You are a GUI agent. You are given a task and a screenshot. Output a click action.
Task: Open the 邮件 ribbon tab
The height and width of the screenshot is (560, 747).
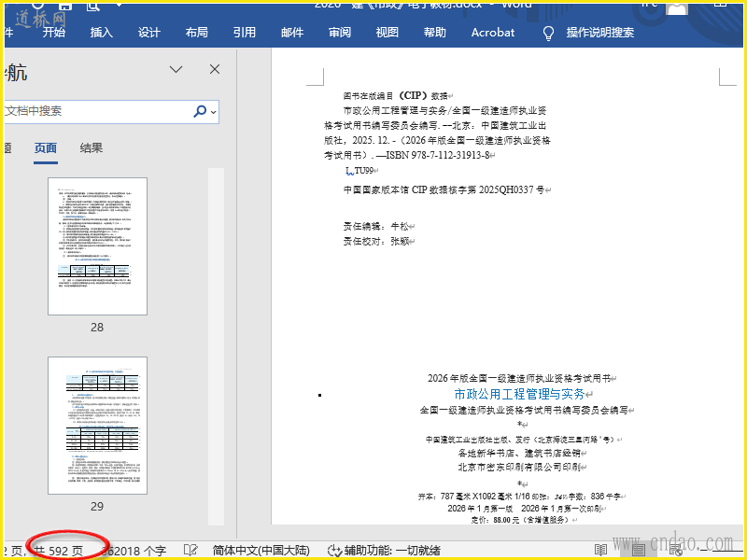[292, 33]
